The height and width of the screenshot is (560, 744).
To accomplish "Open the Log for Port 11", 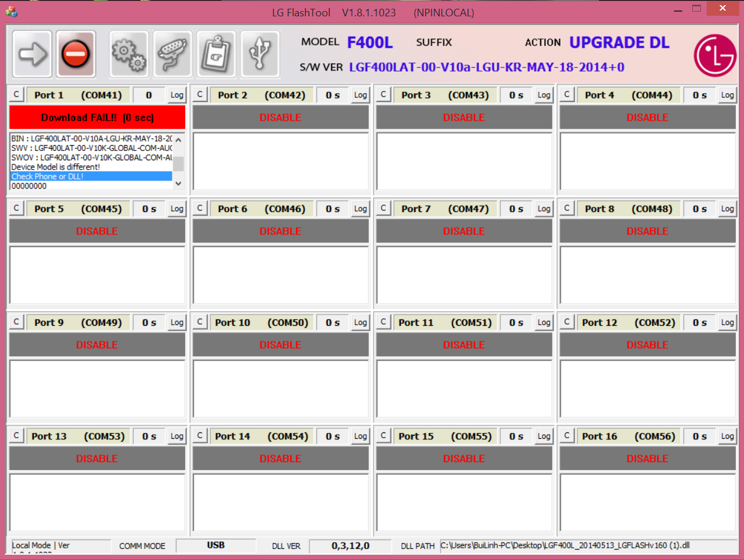I will coord(544,322).
